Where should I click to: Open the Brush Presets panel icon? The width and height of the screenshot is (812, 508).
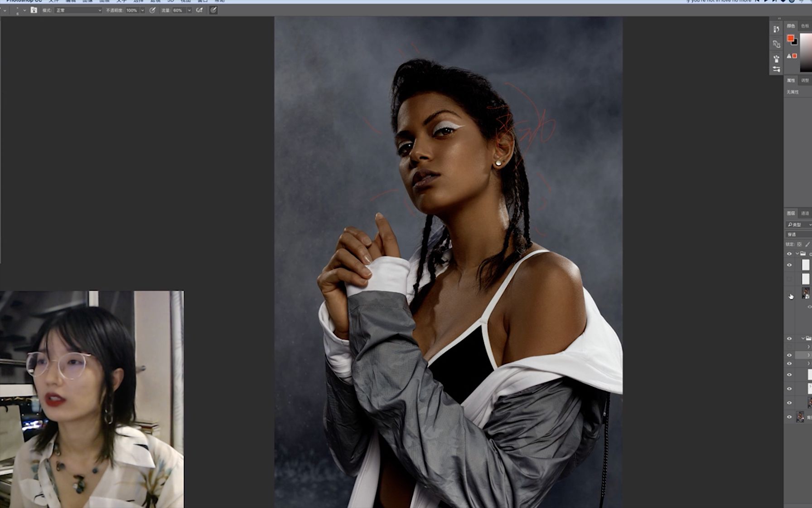(x=776, y=59)
